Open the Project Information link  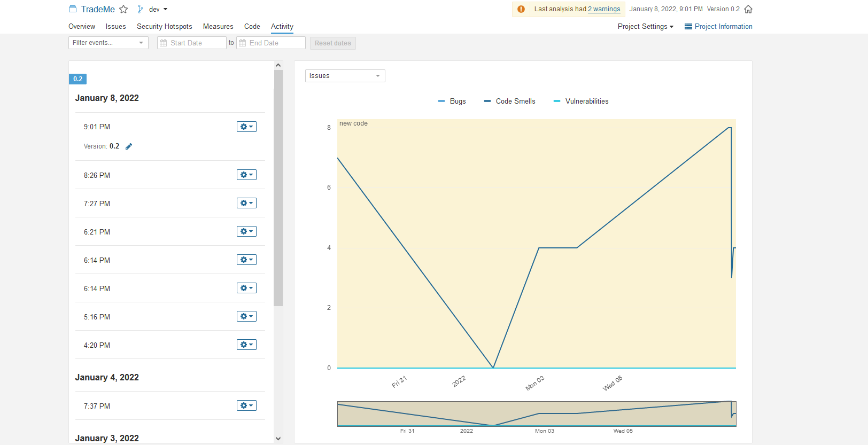click(724, 26)
